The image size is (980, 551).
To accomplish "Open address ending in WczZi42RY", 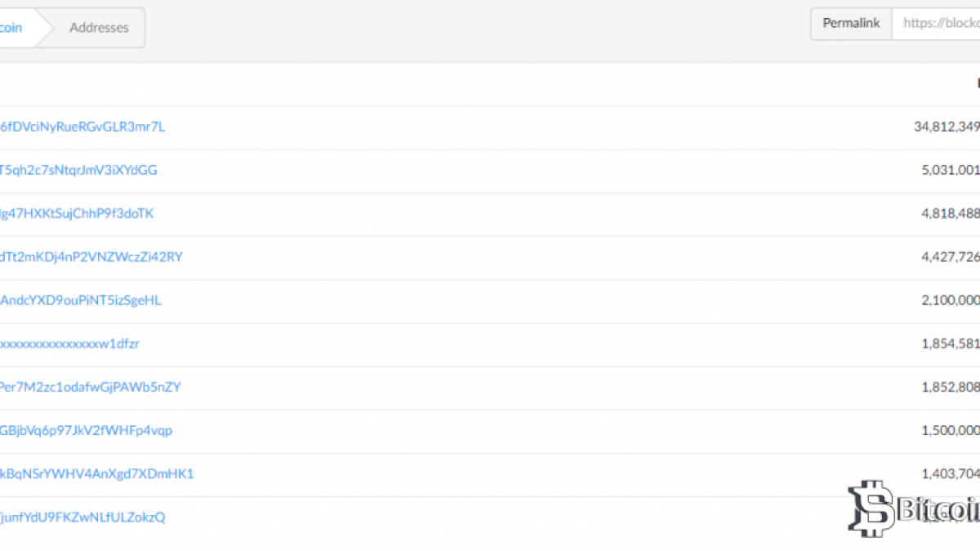I will [x=91, y=256].
